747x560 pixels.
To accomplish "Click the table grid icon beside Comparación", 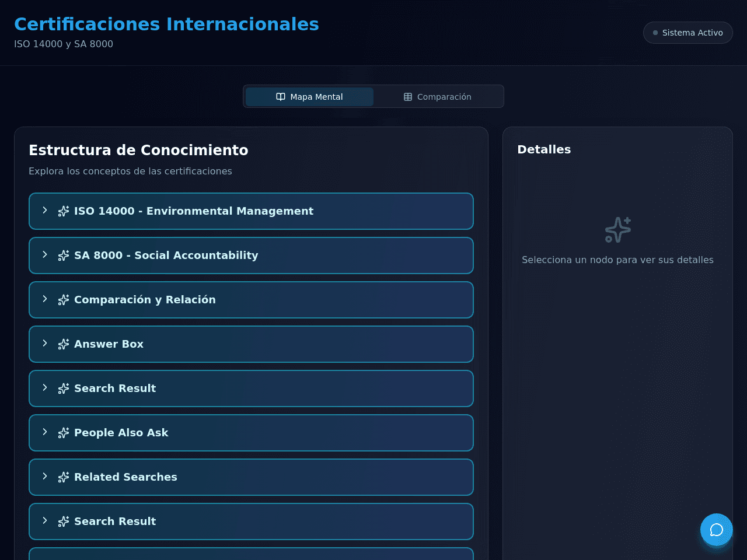I will tap(408, 97).
